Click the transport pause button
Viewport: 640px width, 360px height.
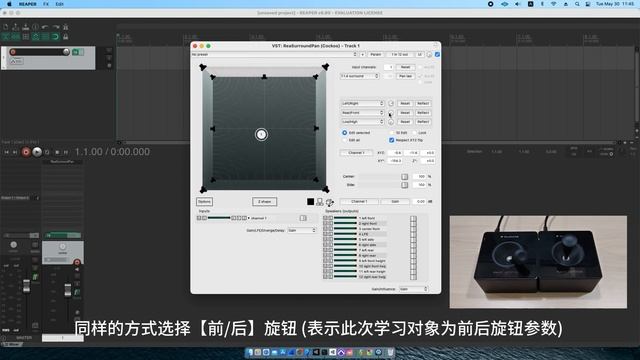tap(66, 152)
